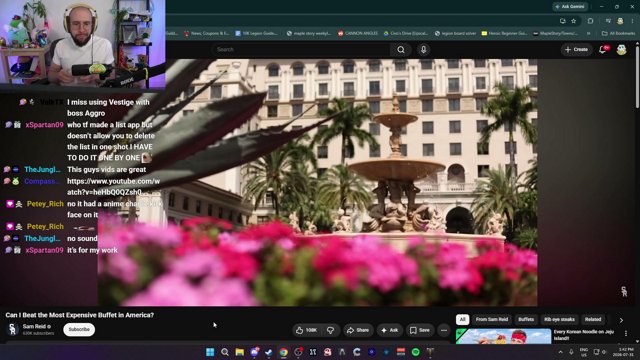Click the YouTube search input field
This screenshot has height=360, width=640.
[301, 50]
